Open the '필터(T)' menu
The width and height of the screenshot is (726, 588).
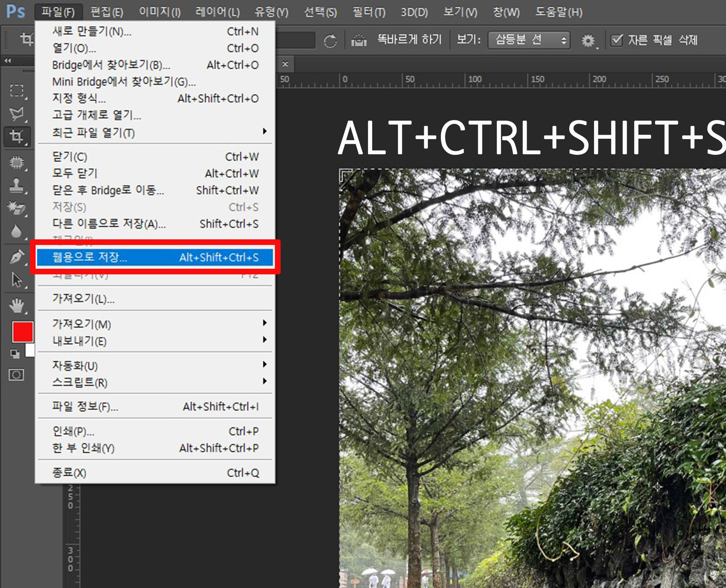tap(369, 12)
